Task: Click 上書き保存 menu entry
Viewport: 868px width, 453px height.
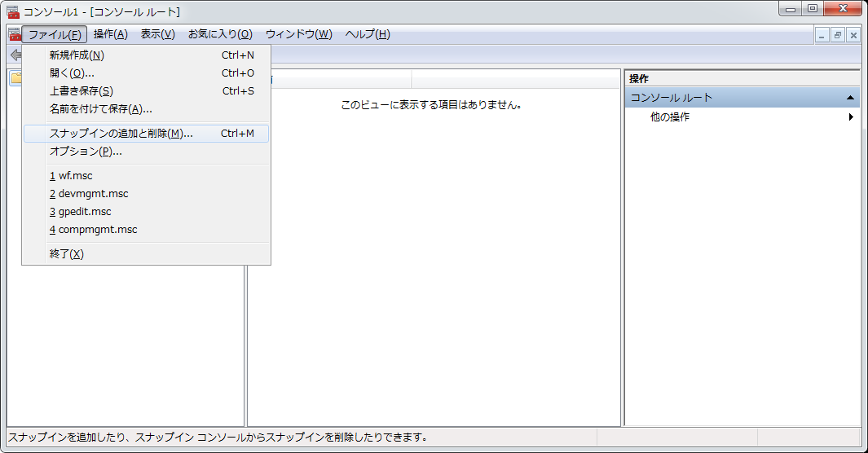Action: (81, 91)
